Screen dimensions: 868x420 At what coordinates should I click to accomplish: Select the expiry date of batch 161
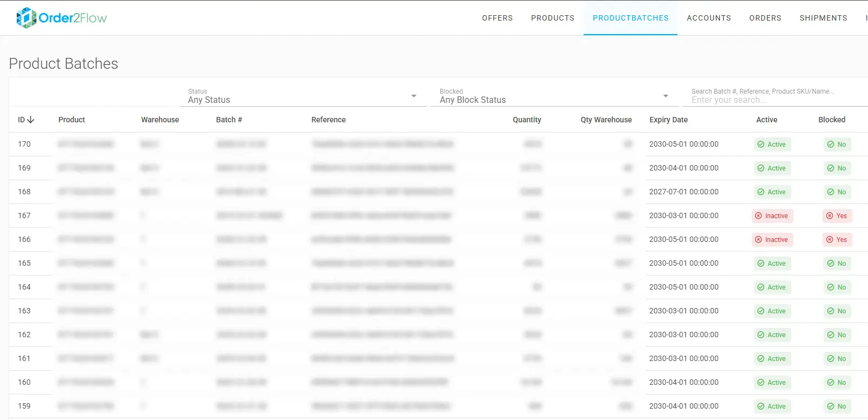click(684, 359)
